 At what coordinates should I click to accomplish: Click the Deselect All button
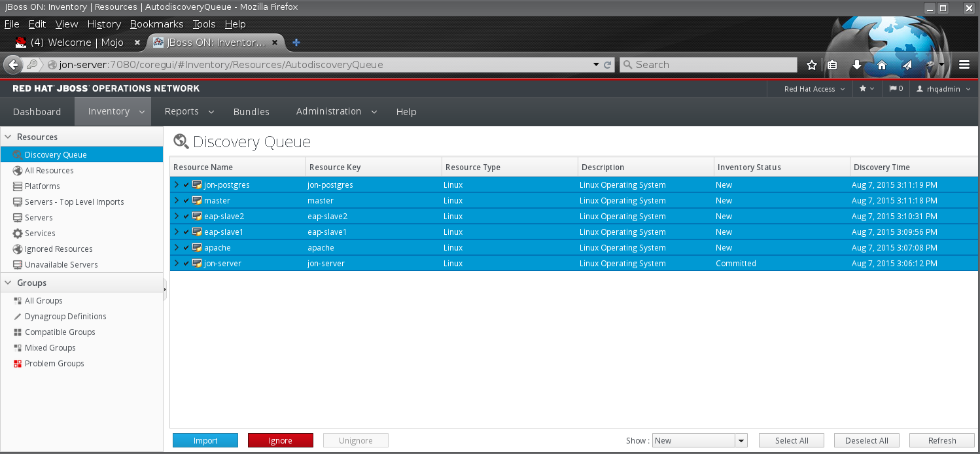pyautogui.click(x=867, y=441)
